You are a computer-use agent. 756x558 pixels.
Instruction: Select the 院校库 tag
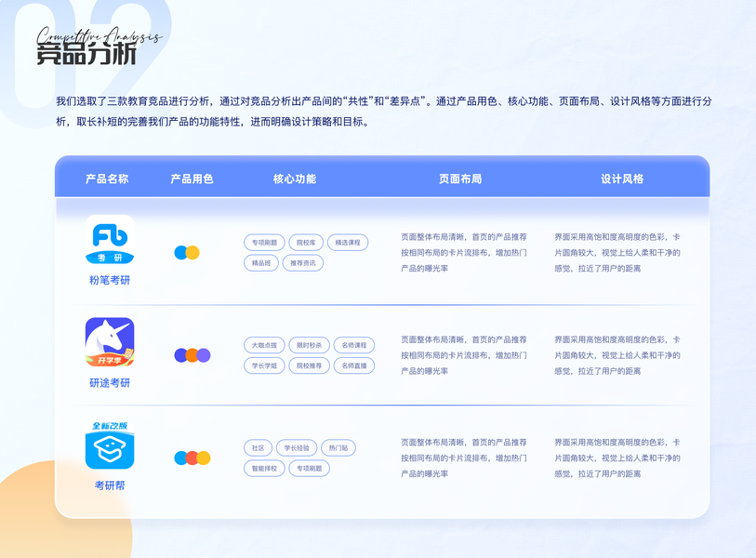pos(306,243)
